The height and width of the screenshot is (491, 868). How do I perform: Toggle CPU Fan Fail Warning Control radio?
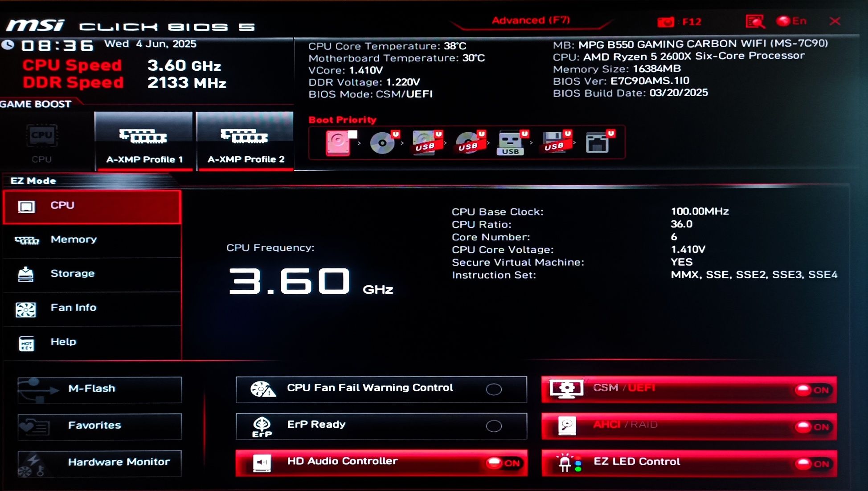pyautogui.click(x=494, y=389)
